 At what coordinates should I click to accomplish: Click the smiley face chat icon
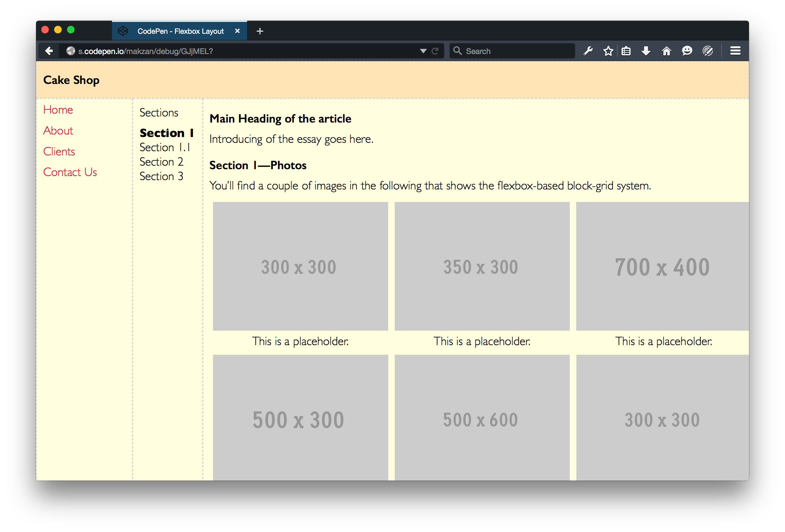coord(687,51)
